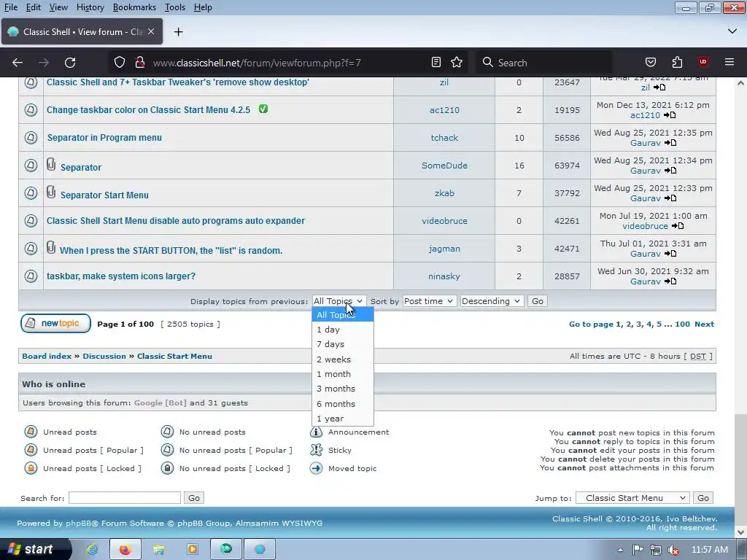Expand the list all tabs chevron
The width and height of the screenshot is (747, 560).
(732, 31)
